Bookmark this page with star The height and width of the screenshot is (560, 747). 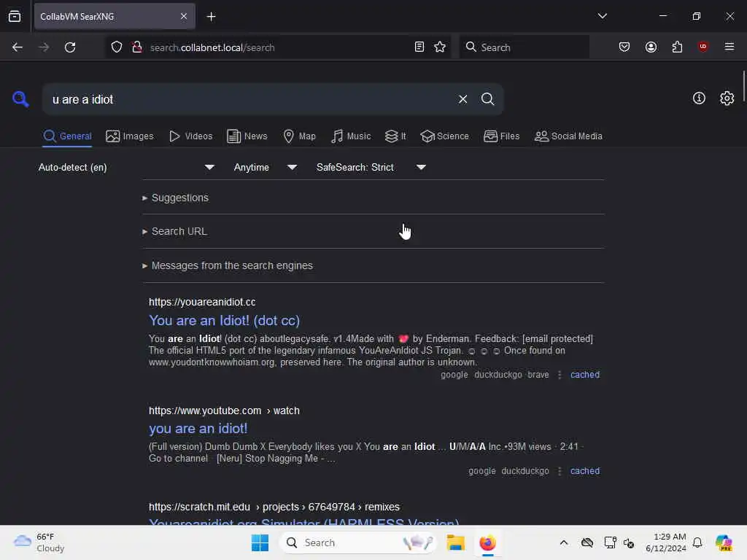click(x=440, y=47)
